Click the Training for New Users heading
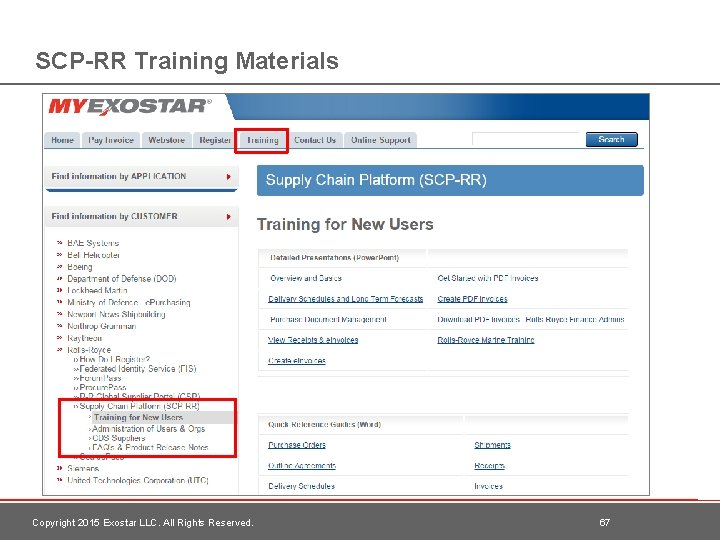Viewport: 720px width, 540px height. coord(345,225)
